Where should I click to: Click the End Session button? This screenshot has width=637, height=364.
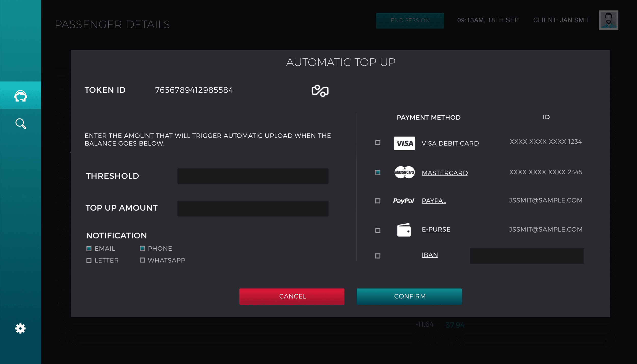[410, 20]
